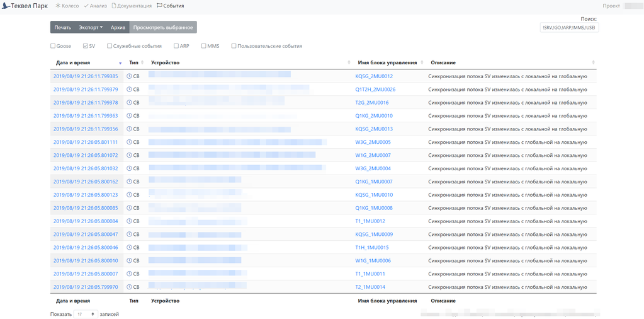644x319 pixels.
Task: Click the Архив button
Action: 118,28
